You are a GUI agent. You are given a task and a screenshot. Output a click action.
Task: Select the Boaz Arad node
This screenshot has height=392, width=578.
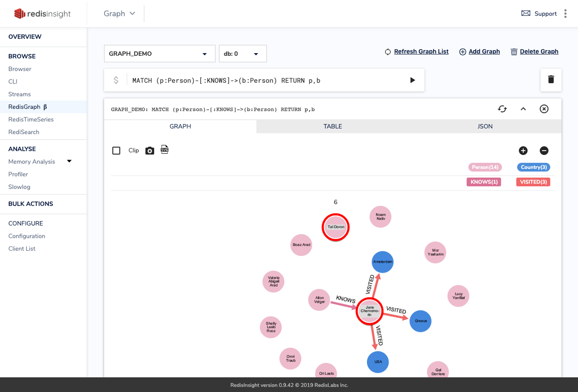[301, 245]
